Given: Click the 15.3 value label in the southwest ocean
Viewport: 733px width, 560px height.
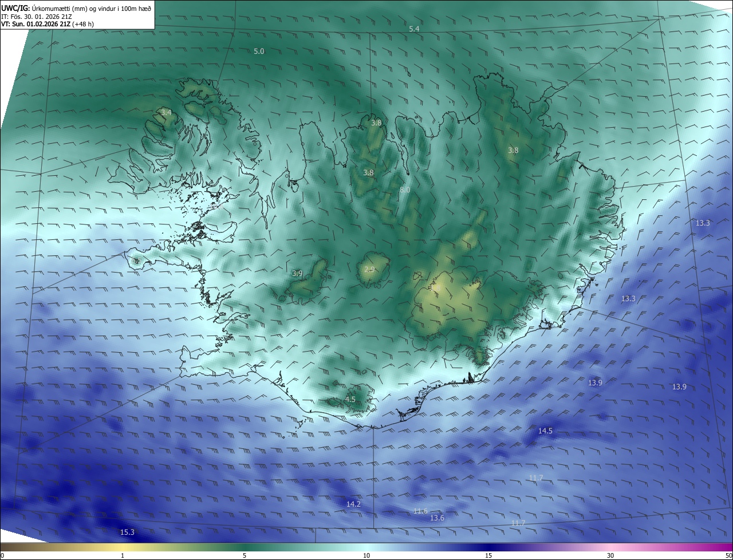Looking at the screenshot, I should point(127,532).
